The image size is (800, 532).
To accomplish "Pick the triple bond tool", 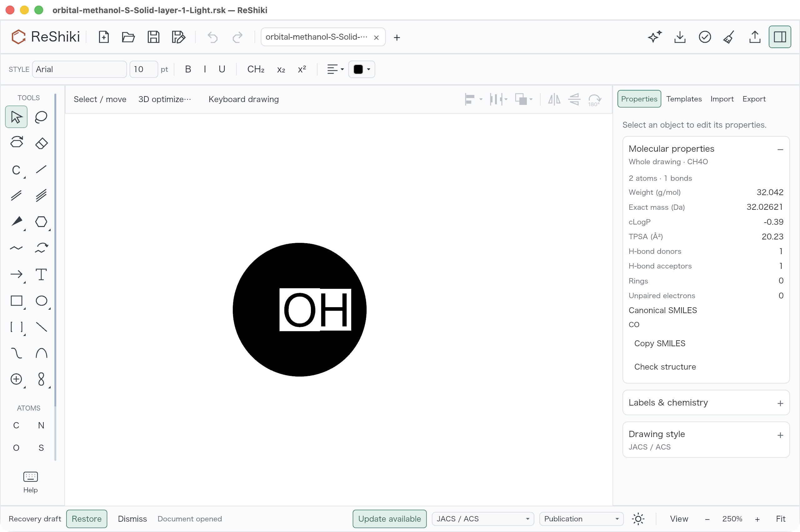I will point(41,195).
